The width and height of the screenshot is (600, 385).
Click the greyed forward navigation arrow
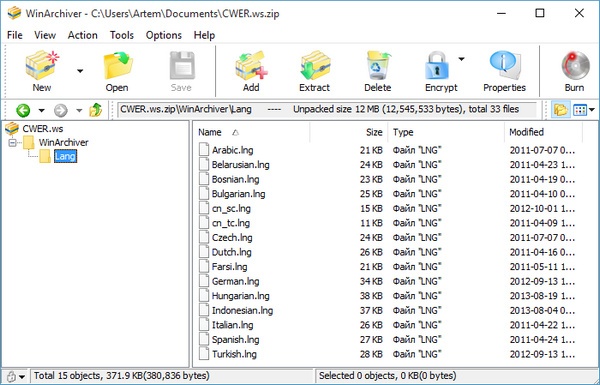[60, 110]
